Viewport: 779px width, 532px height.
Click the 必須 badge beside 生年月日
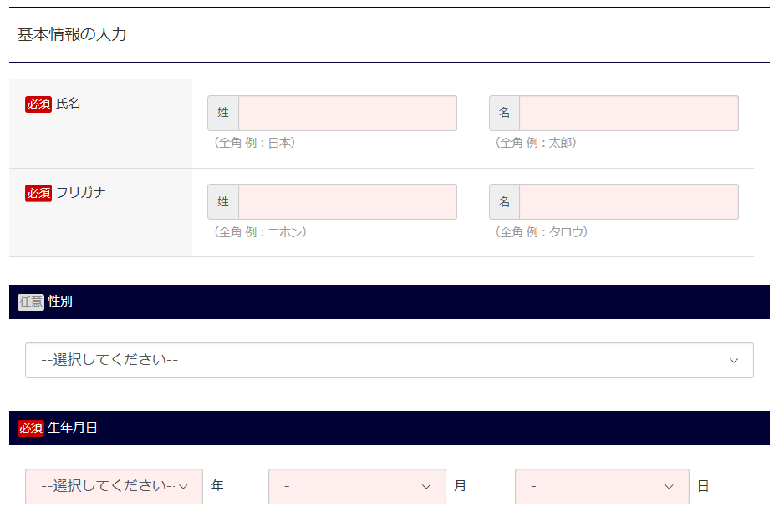[x=31, y=428]
